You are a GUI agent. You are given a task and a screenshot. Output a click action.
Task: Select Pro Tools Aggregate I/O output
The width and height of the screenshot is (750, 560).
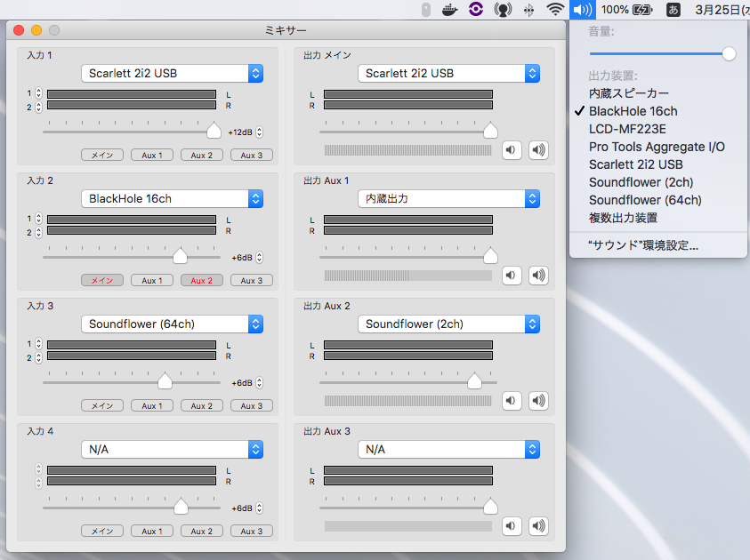tap(658, 147)
